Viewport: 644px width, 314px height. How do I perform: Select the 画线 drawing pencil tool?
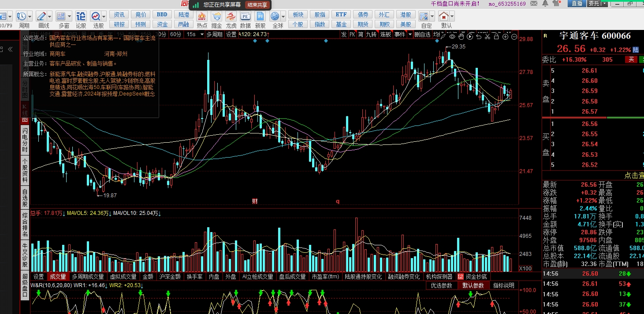coord(42,17)
